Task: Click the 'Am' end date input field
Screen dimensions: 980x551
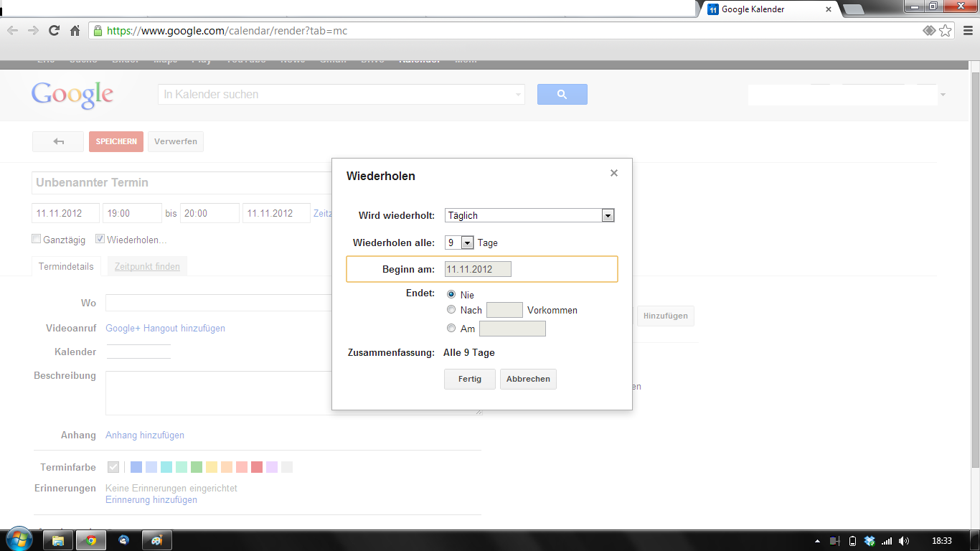Action: [x=512, y=329]
